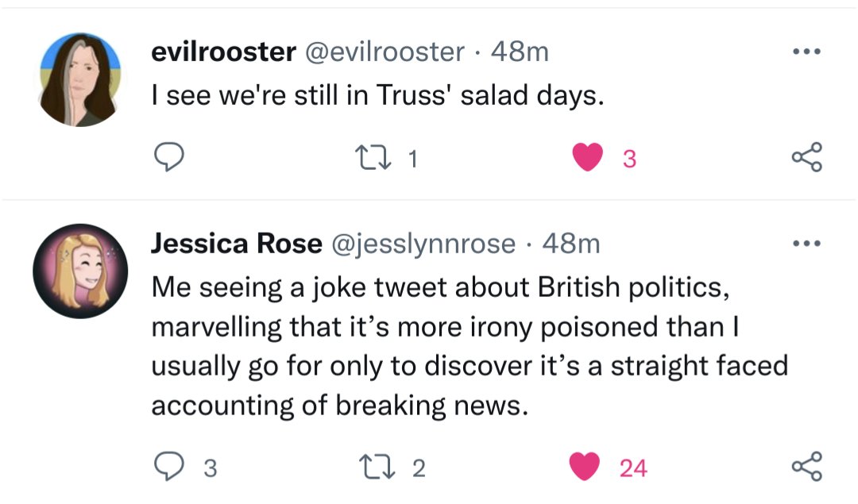The width and height of the screenshot is (858, 504).
Task: Share evilrooster's tweet
Action: (806, 159)
